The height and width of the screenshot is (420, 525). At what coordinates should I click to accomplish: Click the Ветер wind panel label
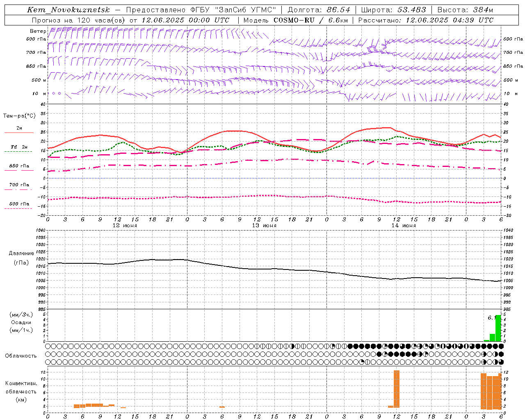coord(38,31)
